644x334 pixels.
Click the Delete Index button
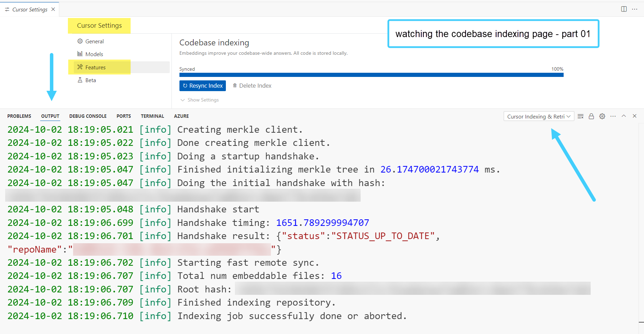(x=252, y=86)
